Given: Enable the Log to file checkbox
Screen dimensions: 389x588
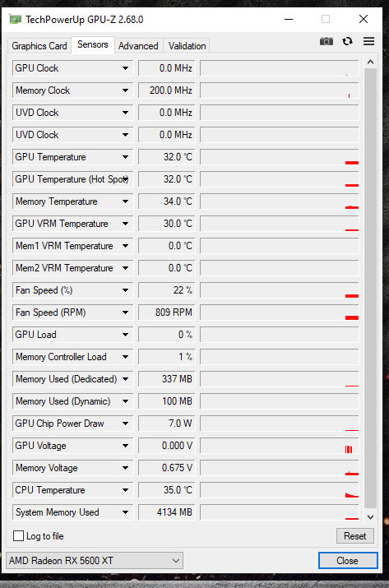Looking at the screenshot, I should tap(18, 536).
